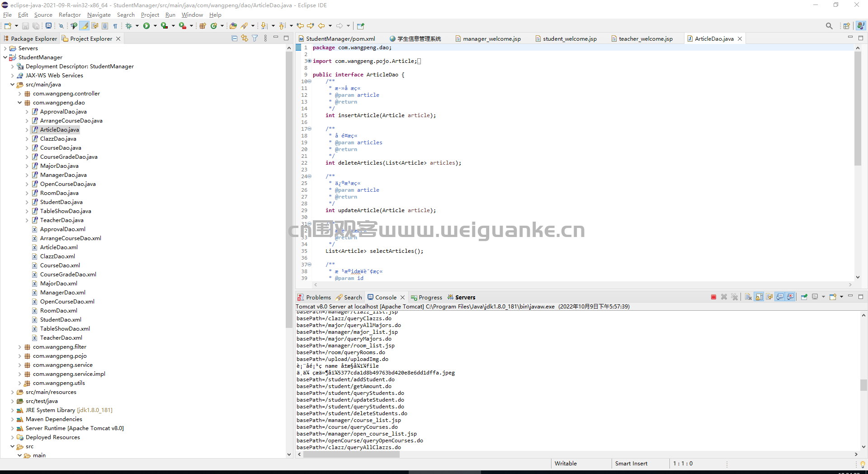Toggle Show Whitespace Characters pilcrow icon
The height and width of the screenshot is (474, 868).
(x=115, y=26)
